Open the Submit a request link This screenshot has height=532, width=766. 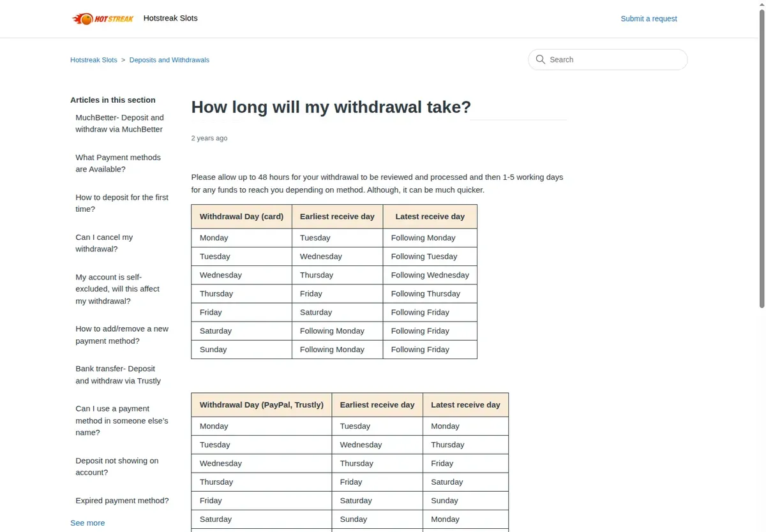tap(649, 18)
